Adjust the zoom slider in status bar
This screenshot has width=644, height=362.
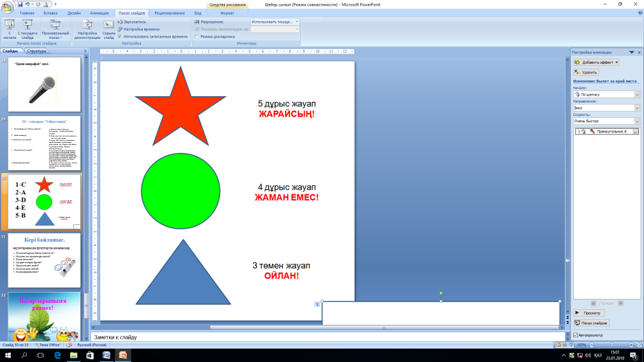coord(611,345)
